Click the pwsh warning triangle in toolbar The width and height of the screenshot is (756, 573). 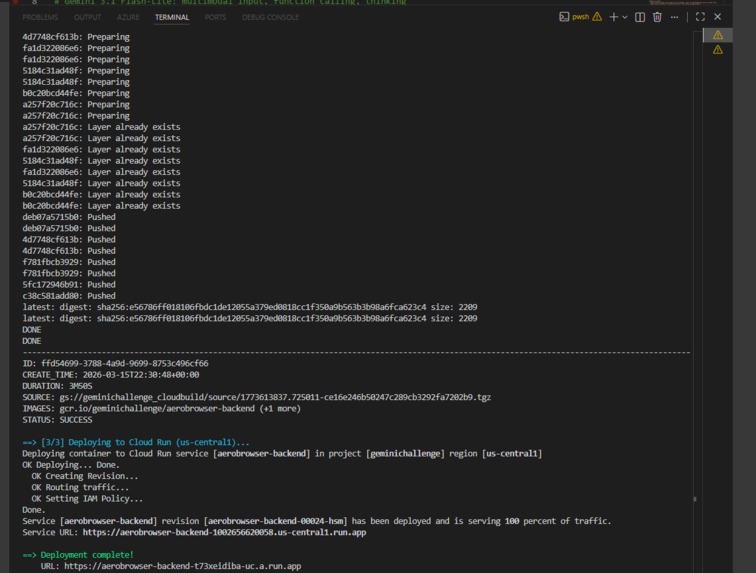tap(597, 17)
